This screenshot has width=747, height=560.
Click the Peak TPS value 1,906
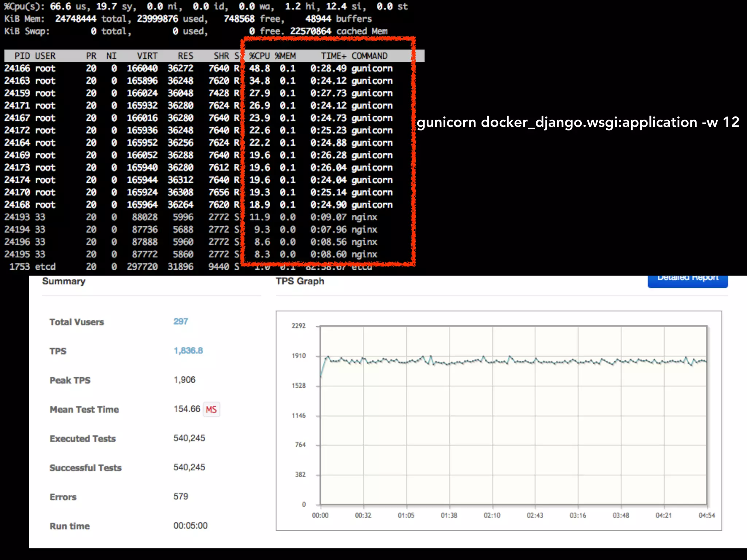pos(185,380)
